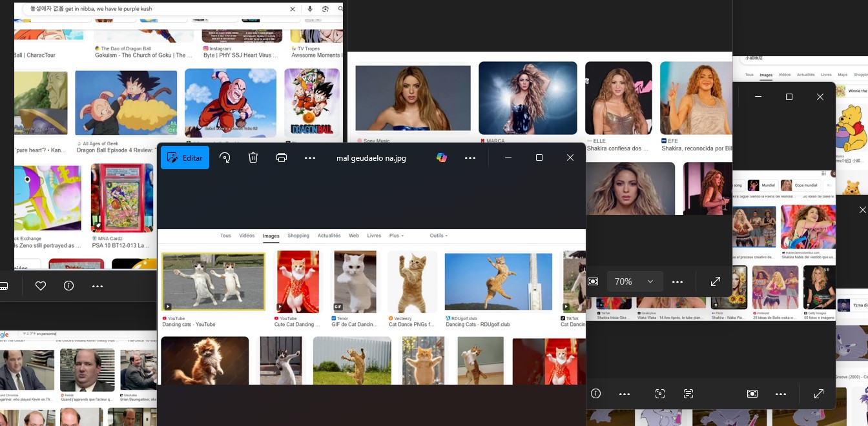Launch the colorful Copilot icon in Photos
The image size is (868, 426).
(x=442, y=157)
